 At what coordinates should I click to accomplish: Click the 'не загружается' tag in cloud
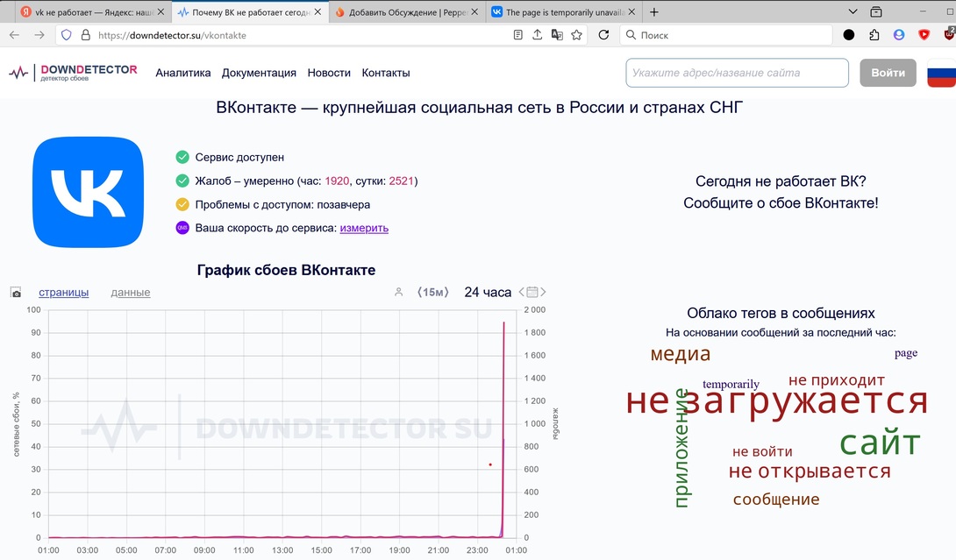click(x=777, y=402)
